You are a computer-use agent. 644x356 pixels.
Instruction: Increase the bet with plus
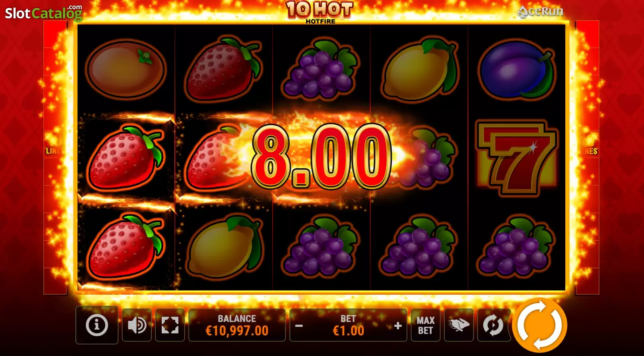click(x=398, y=326)
